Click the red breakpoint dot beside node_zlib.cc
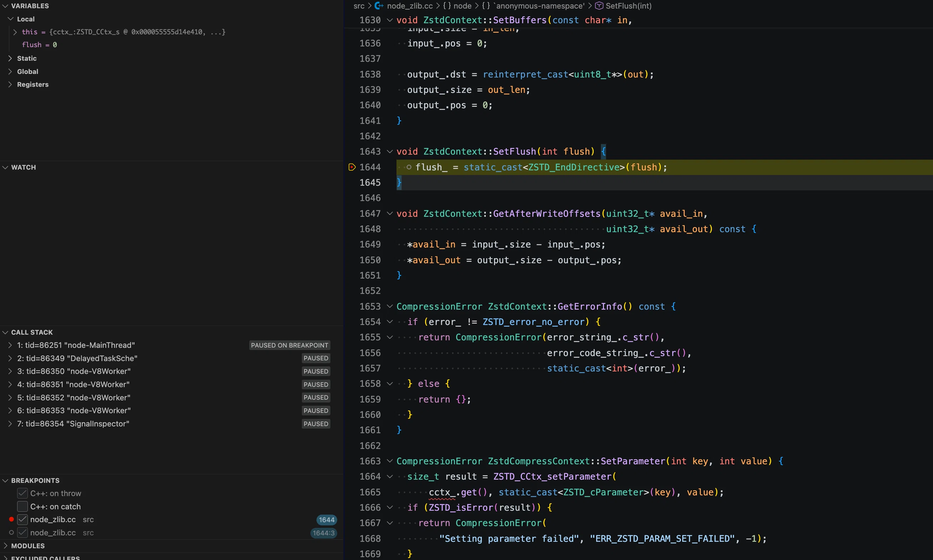Image resolution: width=933 pixels, height=560 pixels. pos(11,520)
